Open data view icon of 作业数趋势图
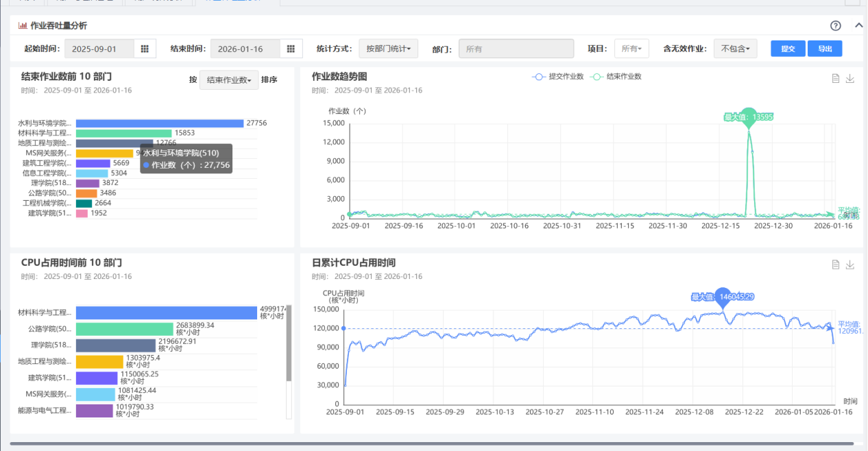The height and width of the screenshot is (451, 868). click(x=835, y=79)
